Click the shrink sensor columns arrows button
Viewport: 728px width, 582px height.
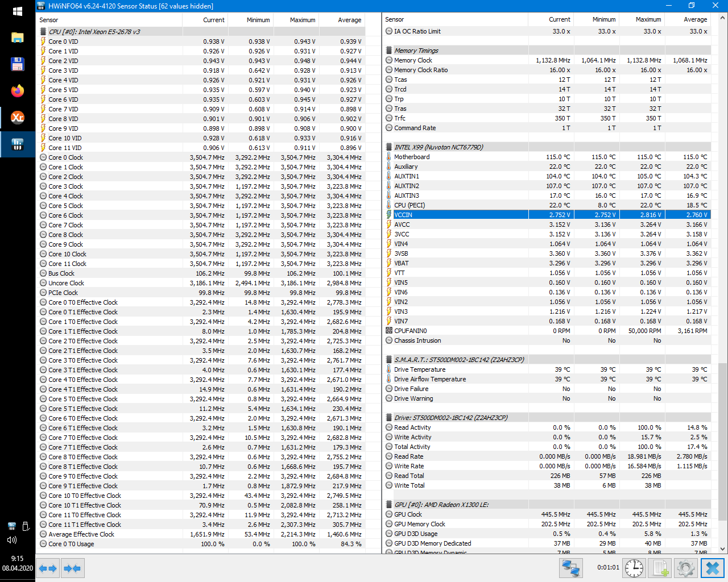click(72, 568)
